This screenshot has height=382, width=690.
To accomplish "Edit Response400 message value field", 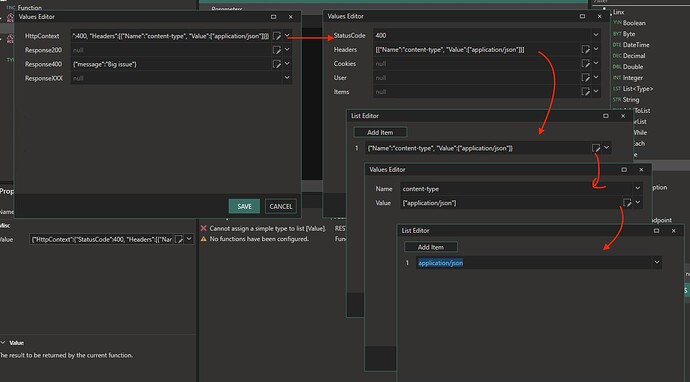I will [x=171, y=64].
